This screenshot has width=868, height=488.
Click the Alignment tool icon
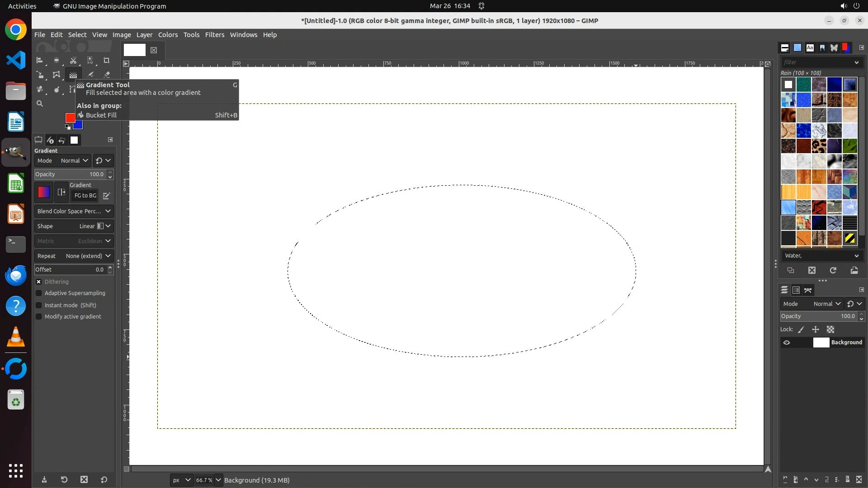(x=40, y=60)
